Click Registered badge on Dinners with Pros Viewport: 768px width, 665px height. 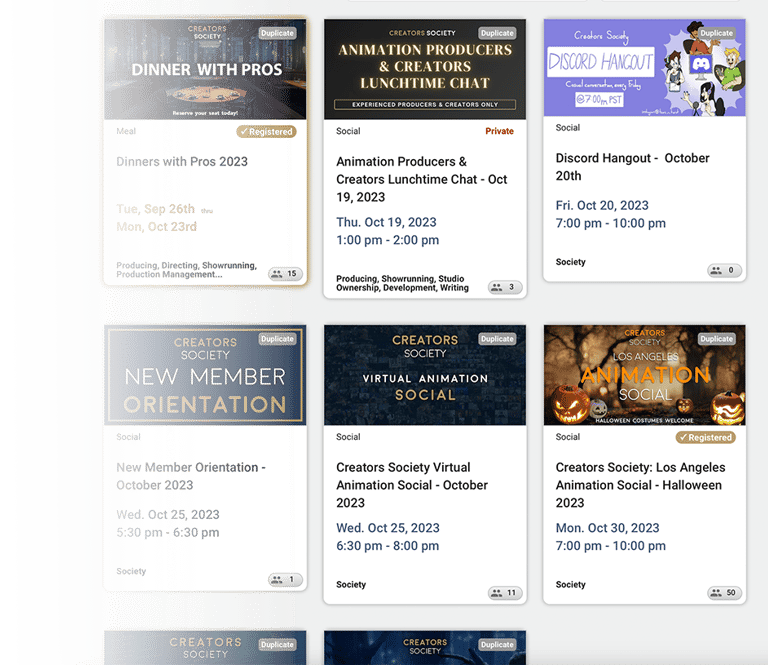pos(266,132)
